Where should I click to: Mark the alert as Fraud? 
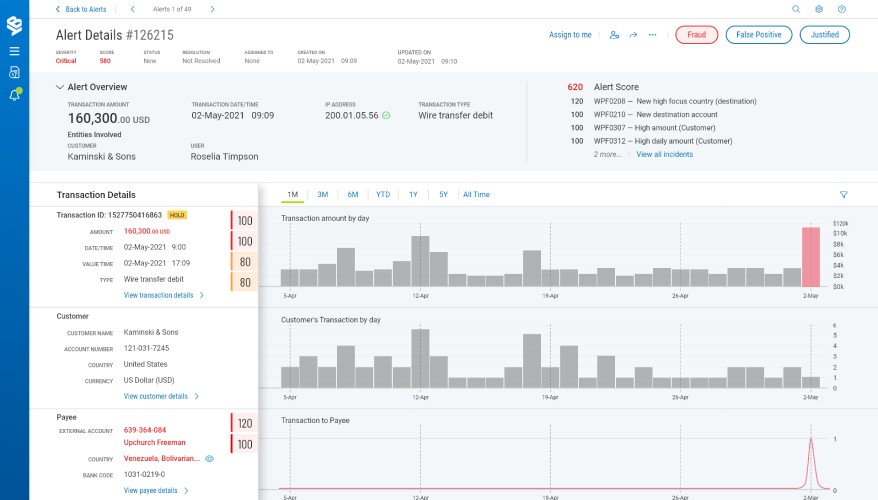tap(696, 35)
